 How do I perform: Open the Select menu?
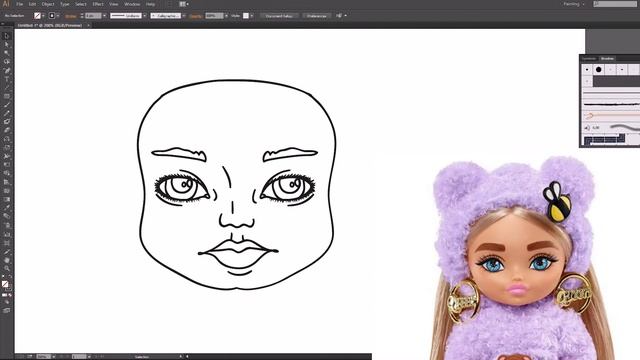click(x=81, y=4)
